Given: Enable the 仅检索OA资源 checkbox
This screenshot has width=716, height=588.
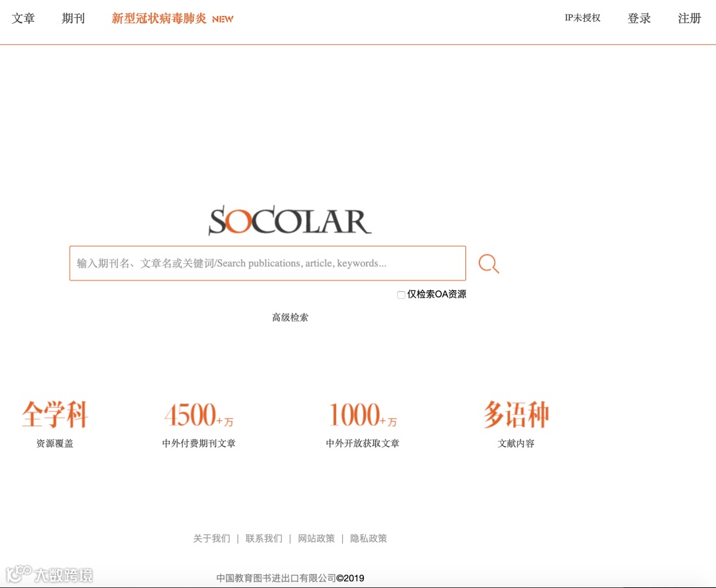Looking at the screenshot, I should tap(401, 295).
